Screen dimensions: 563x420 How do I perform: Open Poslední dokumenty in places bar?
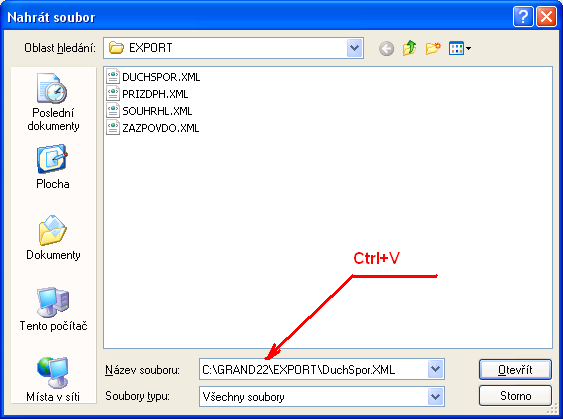(x=53, y=102)
